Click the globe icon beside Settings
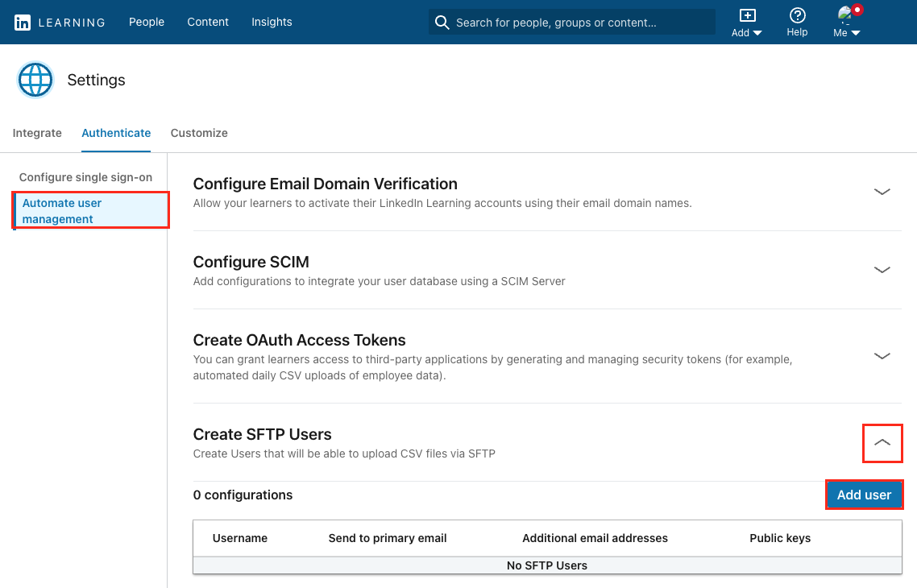 pos(35,79)
